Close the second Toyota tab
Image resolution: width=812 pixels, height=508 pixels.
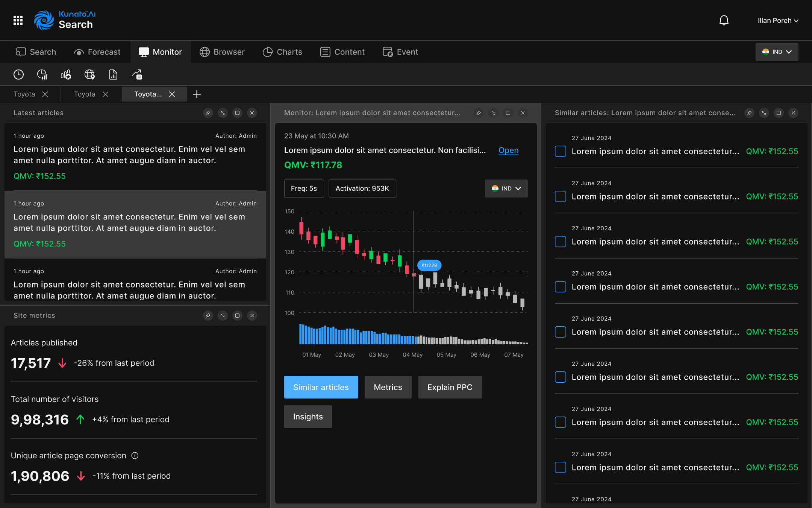tap(105, 94)
